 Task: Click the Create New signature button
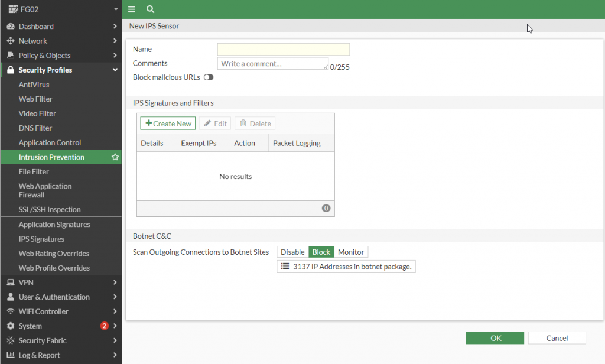pyautogui.click(x=168, y=123)
